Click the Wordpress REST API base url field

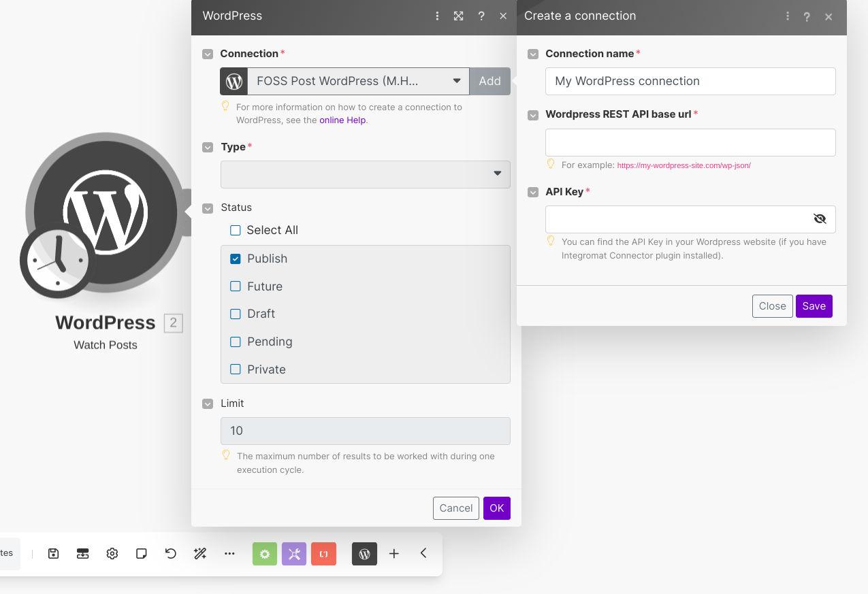[690, 143]
